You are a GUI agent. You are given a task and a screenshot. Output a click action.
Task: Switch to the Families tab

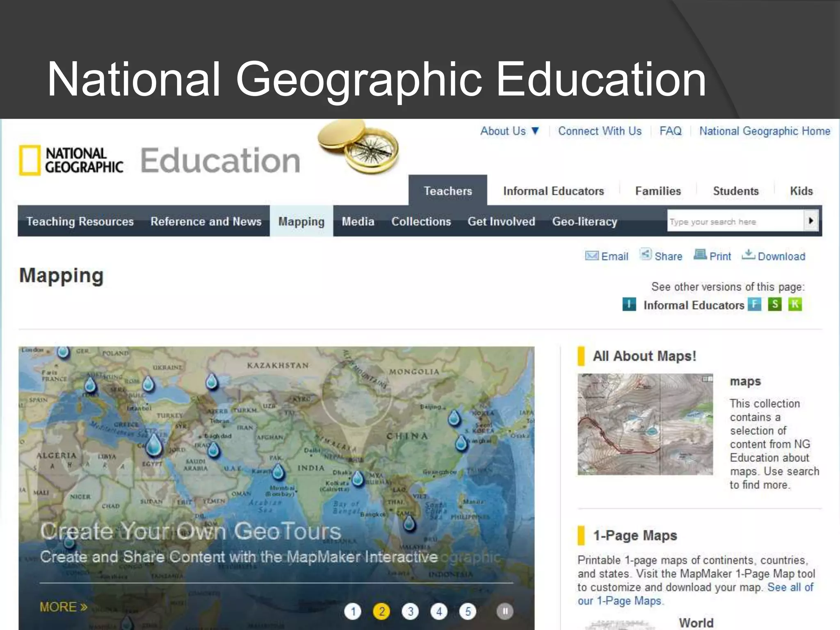pos(658,191)
